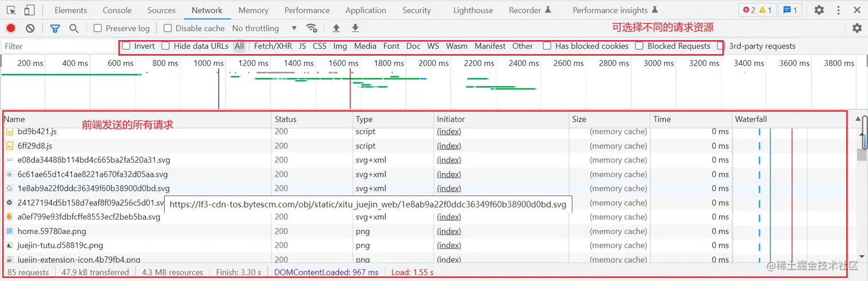Filter requests by Font
The image size is (868, 281).
click(392, 46)
